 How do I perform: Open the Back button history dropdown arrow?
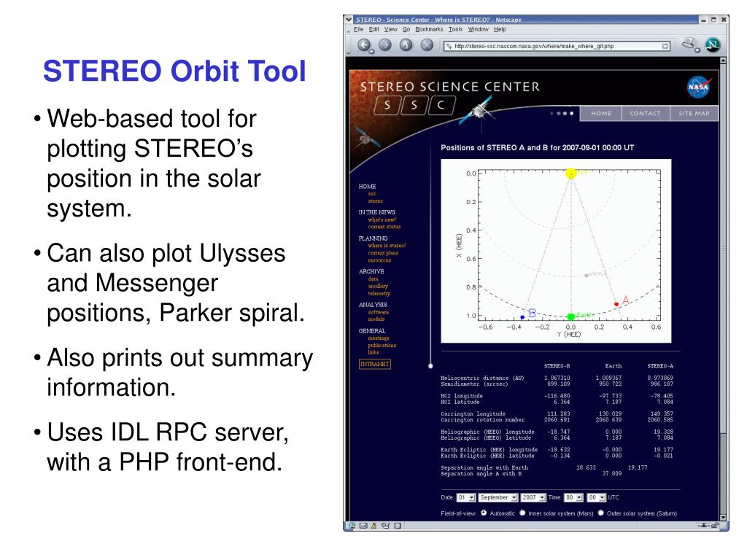click(x=371, y=52)
